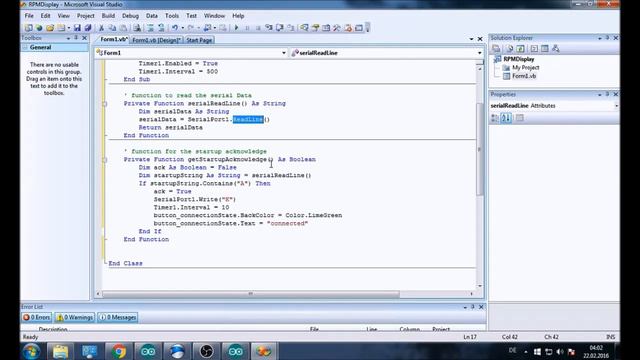The image size is (640, 360).
Task: Click the Copy toolbar icon
Action: pos(112,28)
